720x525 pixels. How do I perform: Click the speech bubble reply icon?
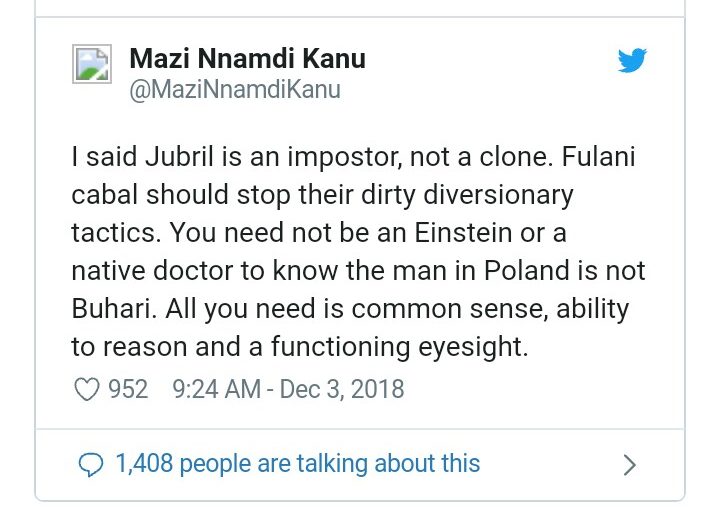91,464
